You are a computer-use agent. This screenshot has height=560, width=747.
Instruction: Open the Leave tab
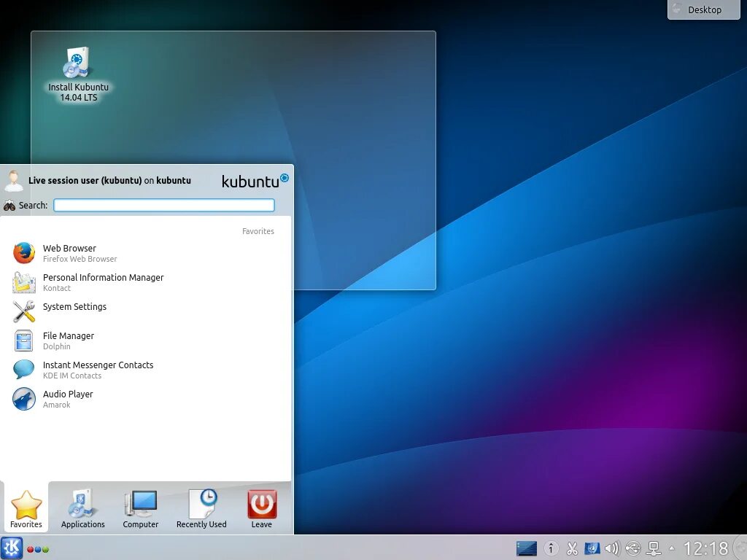tap(262, 508)
